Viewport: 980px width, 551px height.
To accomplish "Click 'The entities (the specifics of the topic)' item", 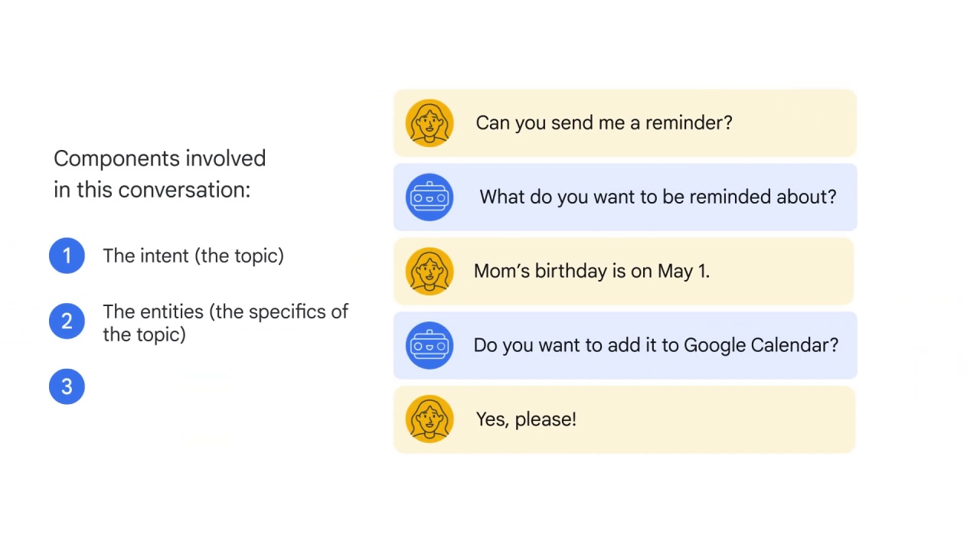I will click(225, 323).
